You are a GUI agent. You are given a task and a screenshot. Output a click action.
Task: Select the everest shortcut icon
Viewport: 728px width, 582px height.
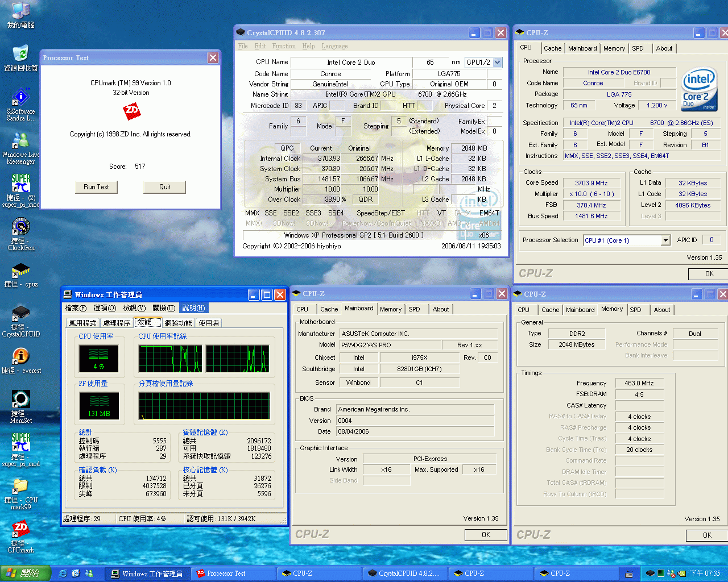click(x=20, y=361)
